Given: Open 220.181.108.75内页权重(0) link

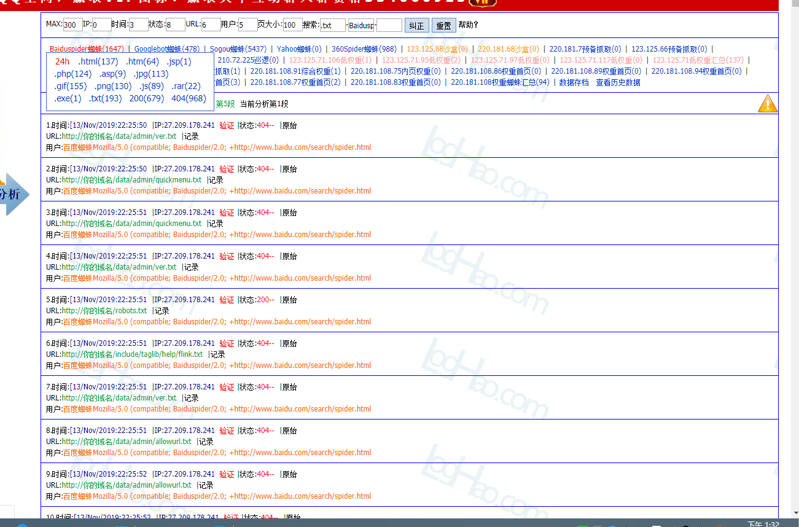Looking at the screenshot, I should coord(395,71).
